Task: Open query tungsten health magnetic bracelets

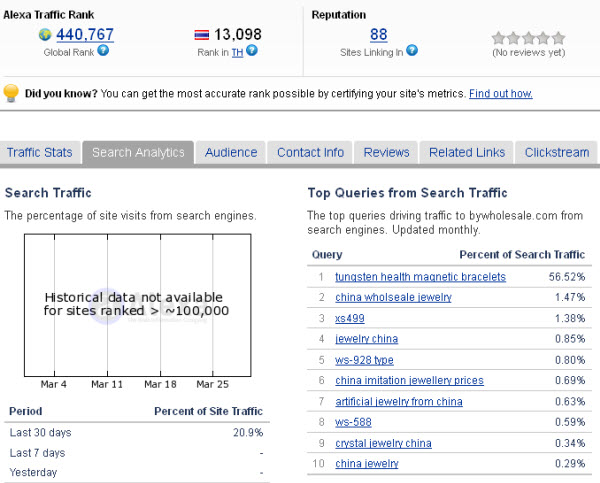Action: coord(421,277)
